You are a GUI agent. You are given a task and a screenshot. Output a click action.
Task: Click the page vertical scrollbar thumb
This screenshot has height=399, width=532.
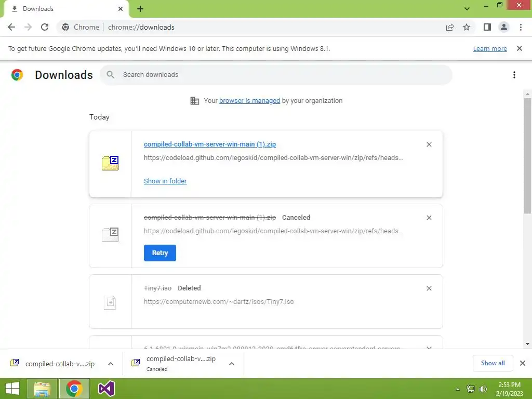527,155
